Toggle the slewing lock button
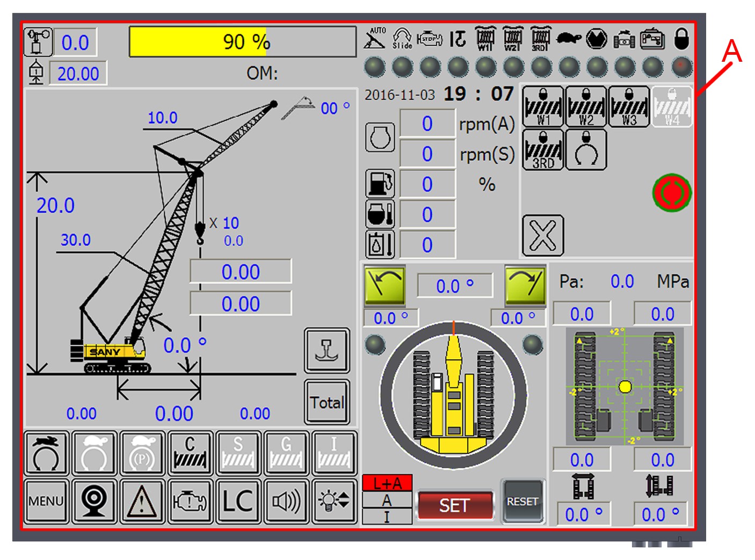Viewport: 755px width, 560px height. tap(586, 150)
